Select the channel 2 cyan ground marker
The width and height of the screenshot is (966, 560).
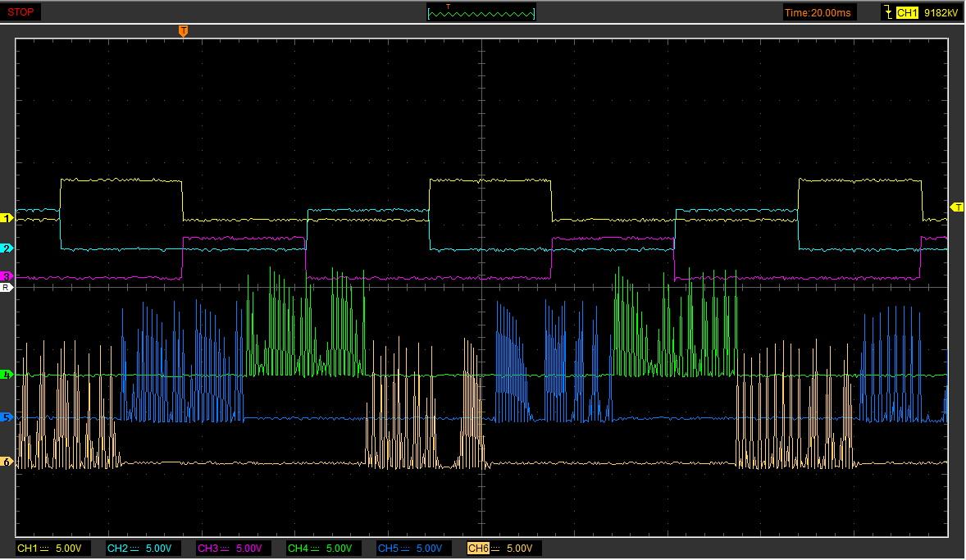pyautogui.click(x=7, y=248)
